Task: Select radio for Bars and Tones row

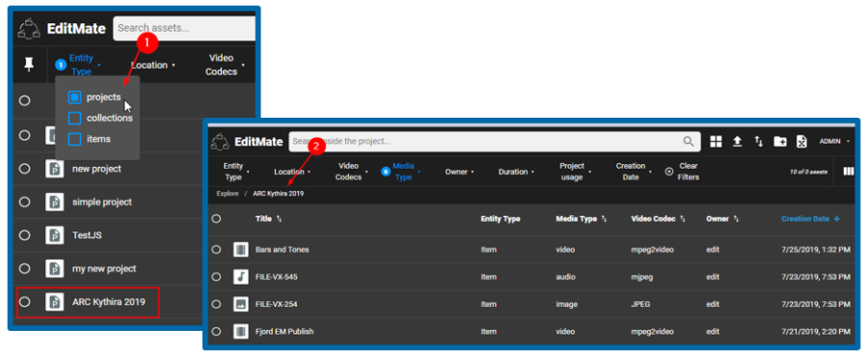Action: (216, 250)
